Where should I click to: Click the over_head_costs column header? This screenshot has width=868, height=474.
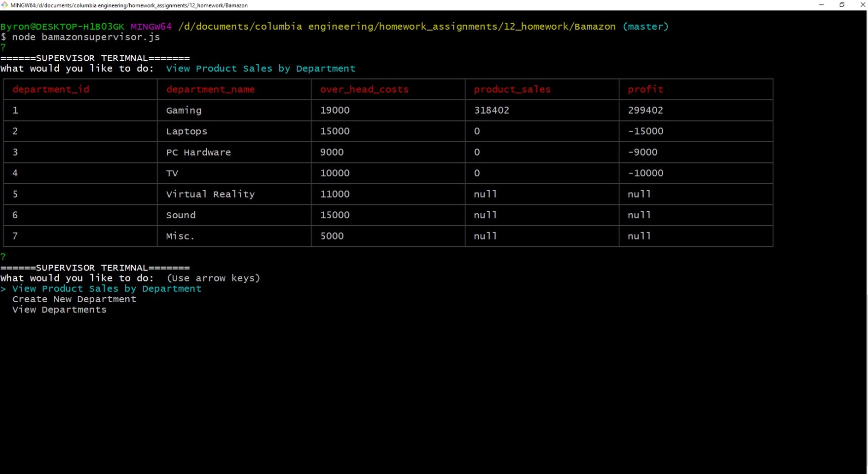coord(364,89)
